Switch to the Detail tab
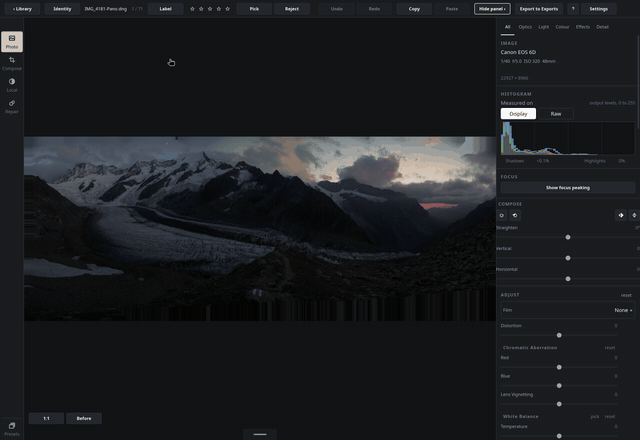 602,27
